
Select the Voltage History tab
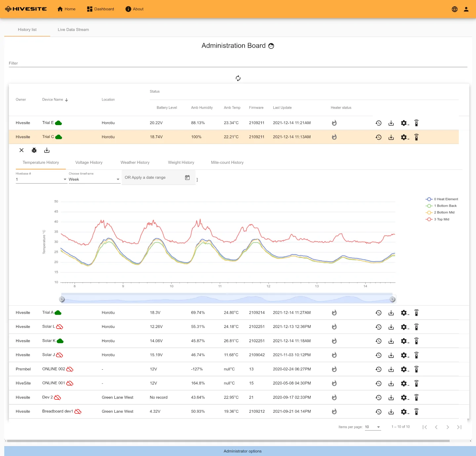pyautogui.click(x=89, y=162)
